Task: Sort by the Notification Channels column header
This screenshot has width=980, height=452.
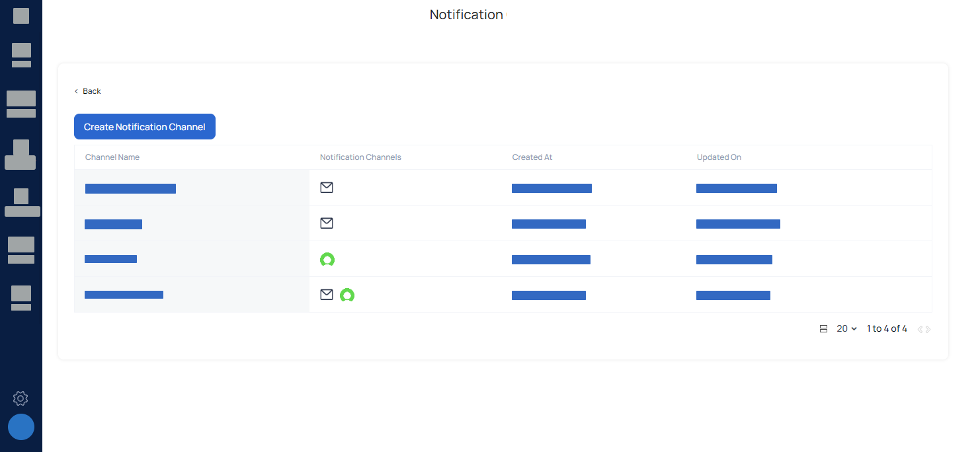Action: [360, 157]
